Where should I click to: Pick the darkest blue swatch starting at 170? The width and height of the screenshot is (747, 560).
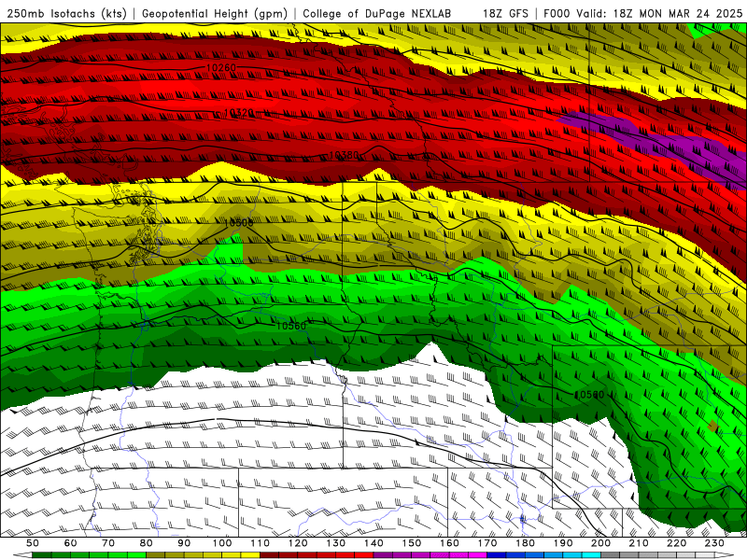coord(497,555)
